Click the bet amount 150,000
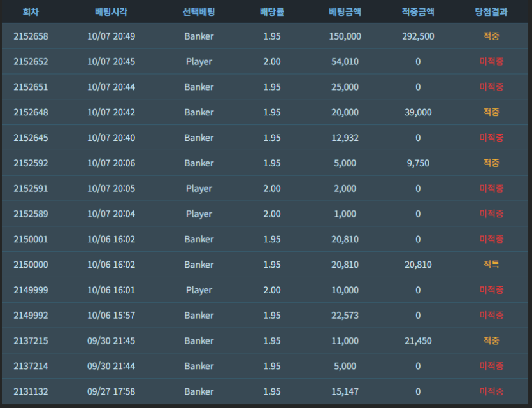This screenshot has width=532, height=408. (345, 36)
